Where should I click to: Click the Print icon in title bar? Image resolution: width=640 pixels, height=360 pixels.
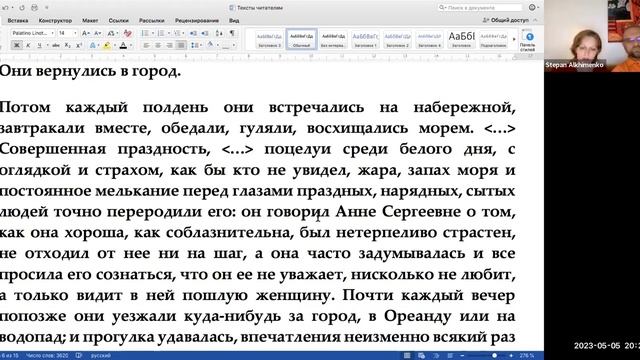click(34, 8)
